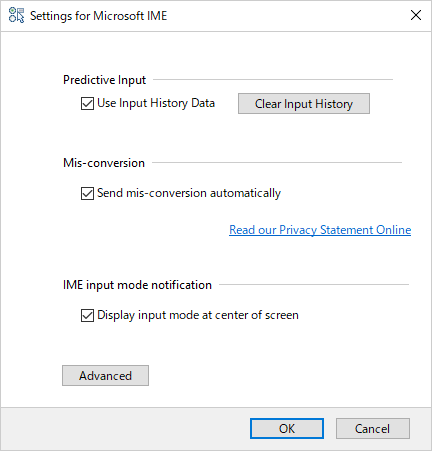Screen dimensions: 432x451
Task: Open the Advanced settings button
Action: pyautogui.click(x=105, y=376)
